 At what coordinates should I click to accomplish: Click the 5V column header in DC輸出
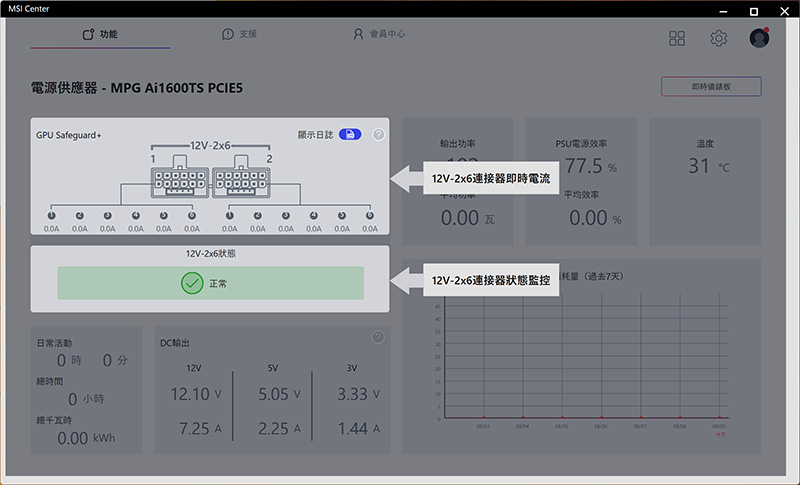pos(273,368)
